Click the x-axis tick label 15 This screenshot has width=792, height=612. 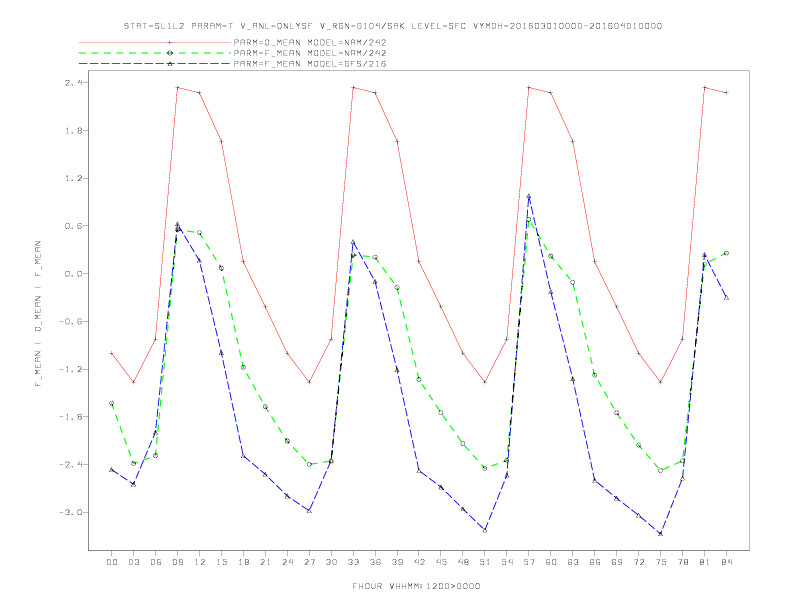[x=221, y=562]
